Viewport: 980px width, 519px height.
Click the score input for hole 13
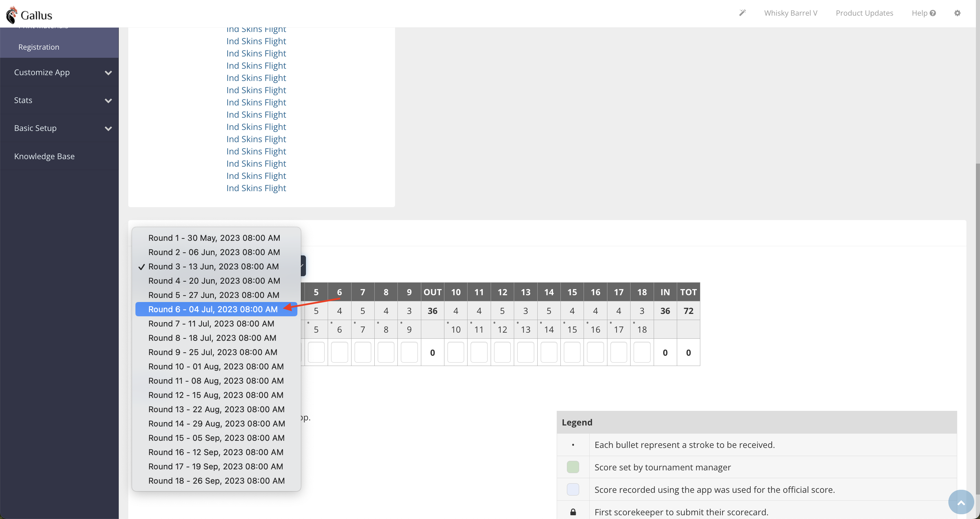[x=525, y=352]
